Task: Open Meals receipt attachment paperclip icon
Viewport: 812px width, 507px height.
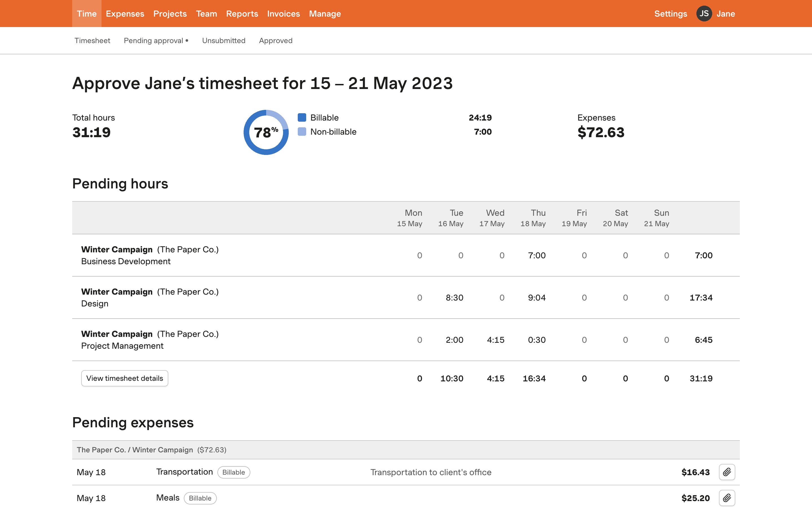Action: coord(727,498)
